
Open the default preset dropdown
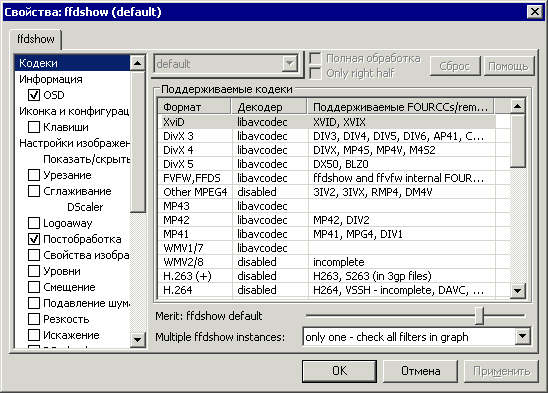[x=290, y=64]
